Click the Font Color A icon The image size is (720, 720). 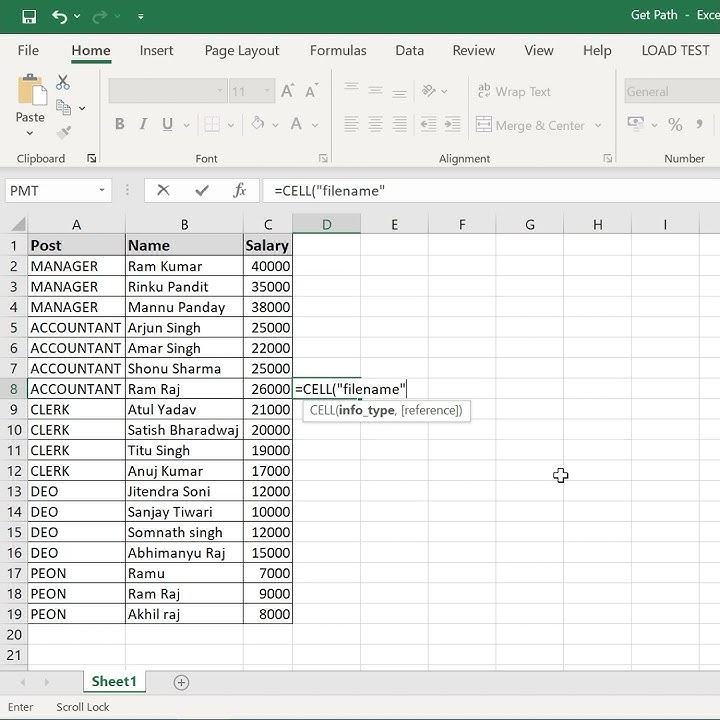click(296, 124)
